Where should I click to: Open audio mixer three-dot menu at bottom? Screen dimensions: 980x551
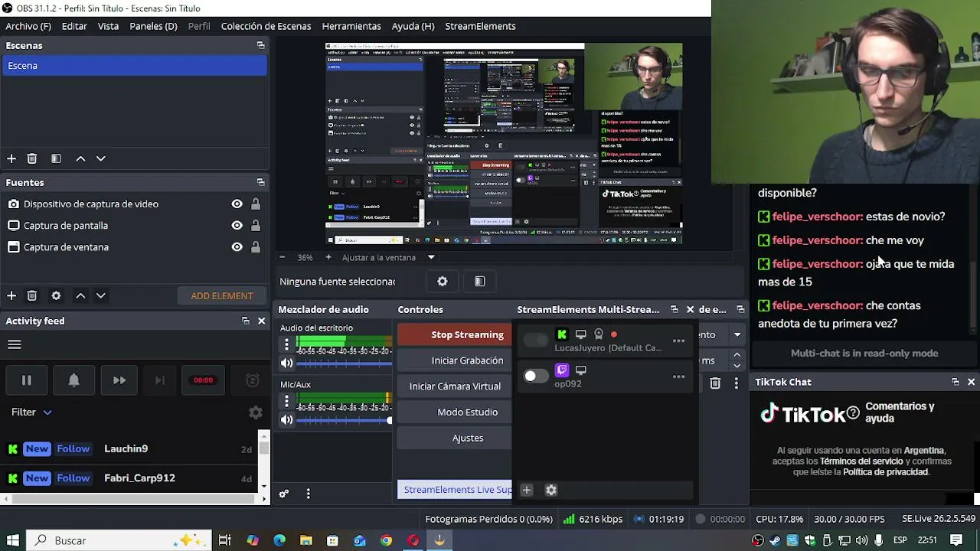click(x=309, y=494)
